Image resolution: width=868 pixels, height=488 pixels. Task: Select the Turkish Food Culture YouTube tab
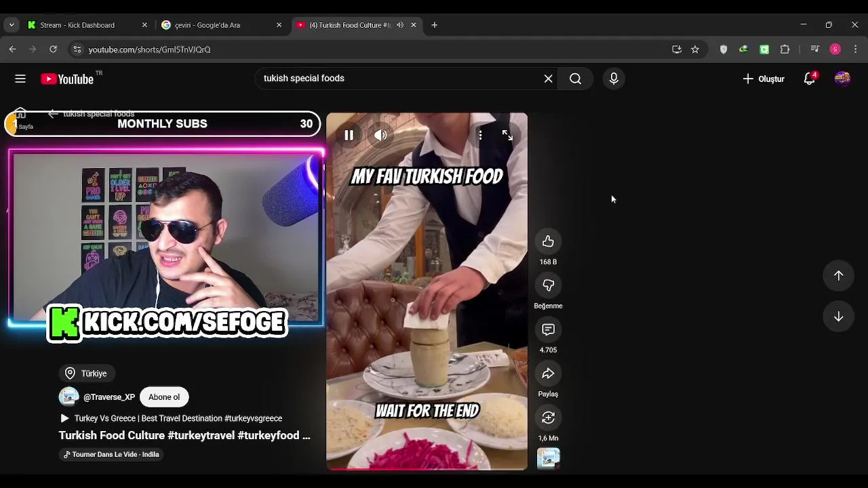click(350, 25)
